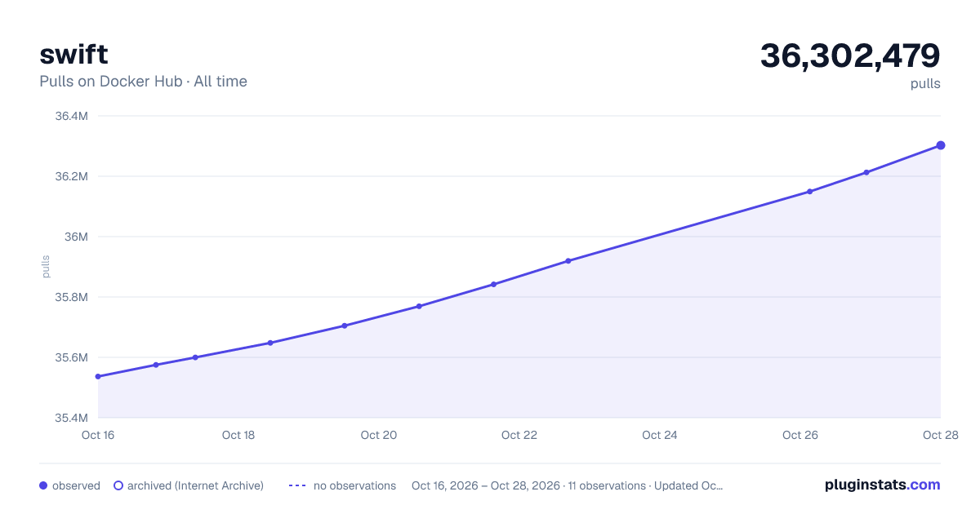Click the date range and observations footer text
Image resolution: width=980 pixels, height=514 pixels.
coord(567,485)
